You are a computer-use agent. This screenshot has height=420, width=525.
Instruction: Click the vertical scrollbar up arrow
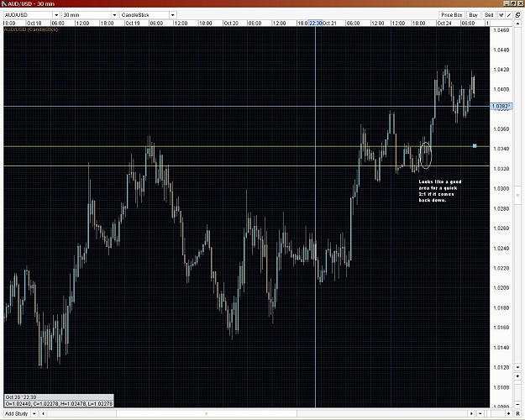[x=517, y=24]
